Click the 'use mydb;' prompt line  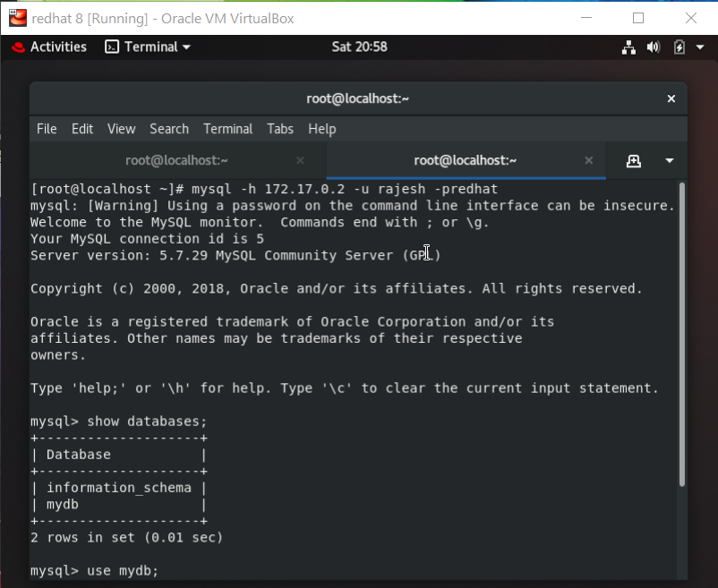point(94,571)
